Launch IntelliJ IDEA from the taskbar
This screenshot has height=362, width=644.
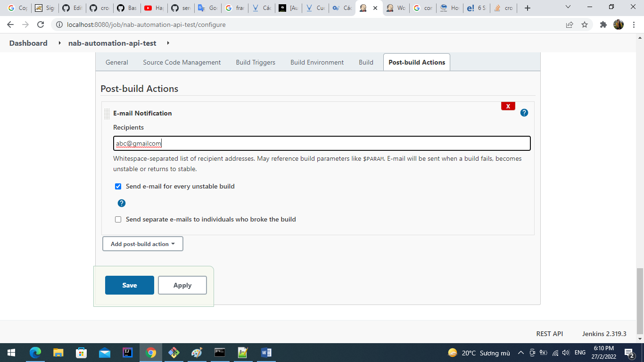(128, 353)
